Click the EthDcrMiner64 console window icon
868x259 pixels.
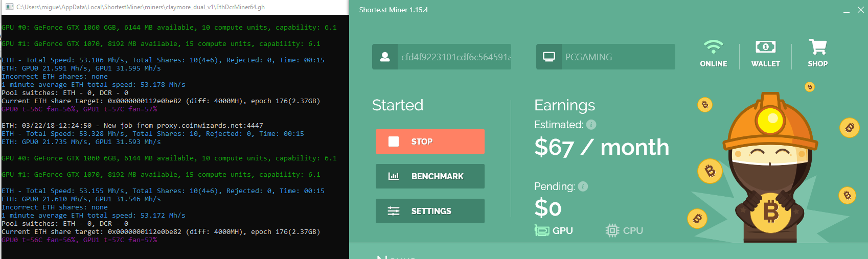pos(9,7)
